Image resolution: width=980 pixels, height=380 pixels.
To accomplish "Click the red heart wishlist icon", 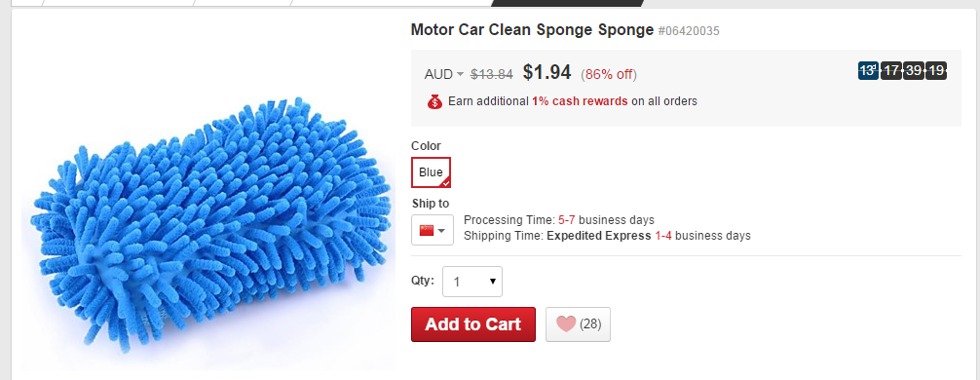I will tap(566, 323).
